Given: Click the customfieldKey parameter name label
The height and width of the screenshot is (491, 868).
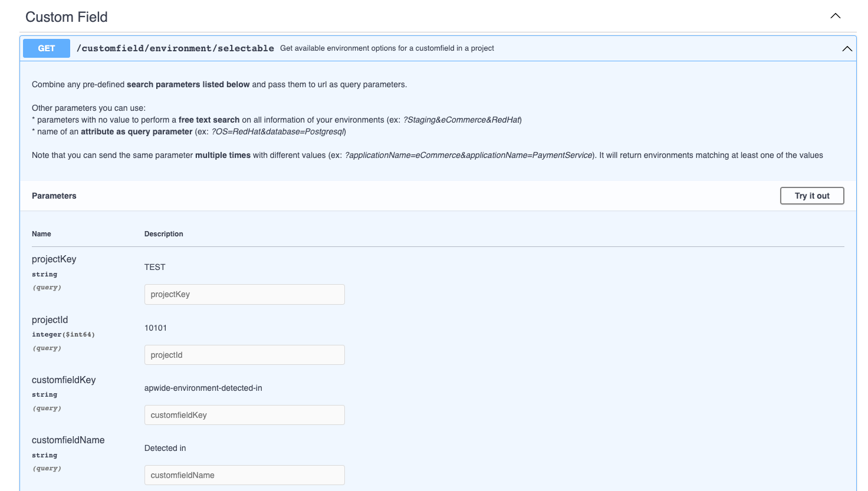Looking at the screenshot, I should pyautogui.click(x=64, y=380).
